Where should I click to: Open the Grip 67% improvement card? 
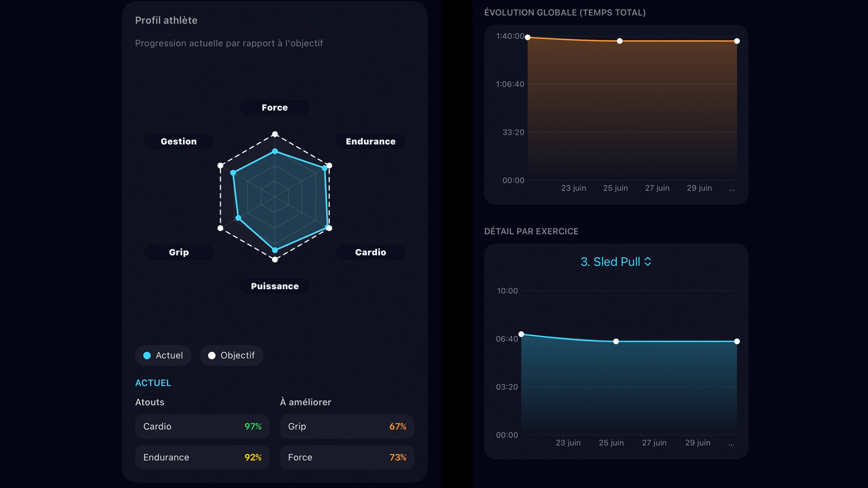[347, 427]
